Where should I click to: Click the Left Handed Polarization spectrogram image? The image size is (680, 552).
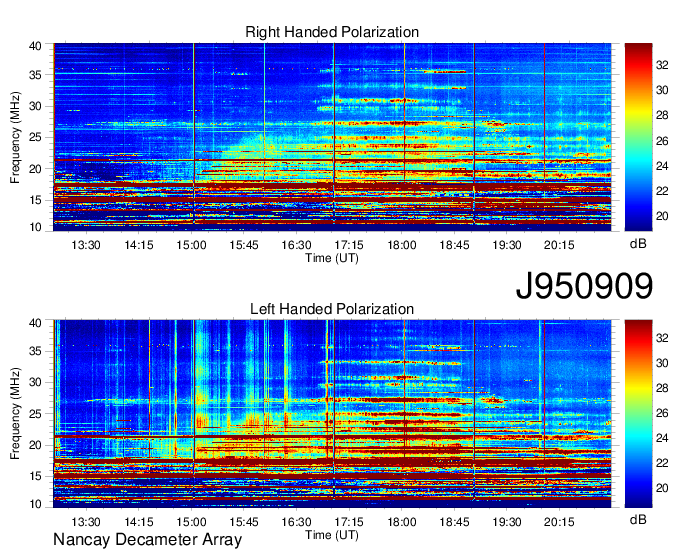[x=332, y=414]
